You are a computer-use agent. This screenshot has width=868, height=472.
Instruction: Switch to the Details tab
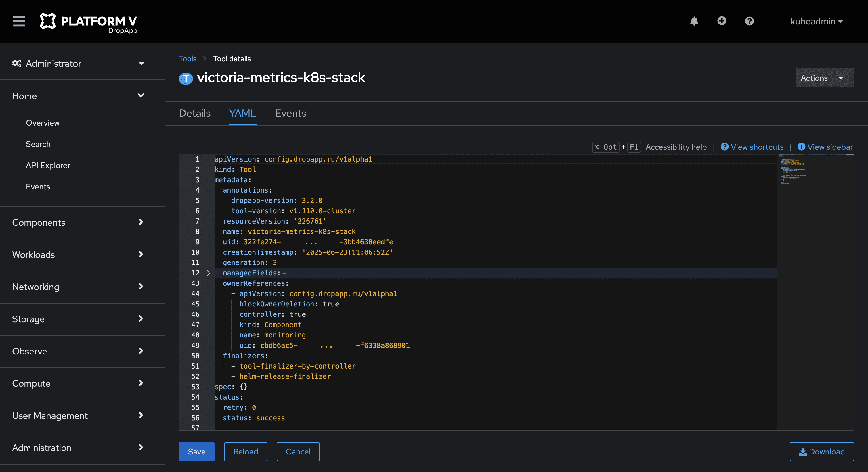[x=194, y=113]
